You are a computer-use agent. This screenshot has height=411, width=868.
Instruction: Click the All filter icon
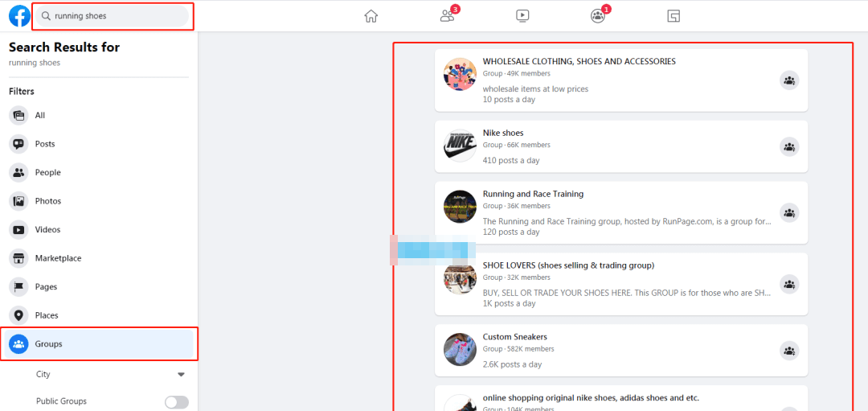(x=18, y=115)
